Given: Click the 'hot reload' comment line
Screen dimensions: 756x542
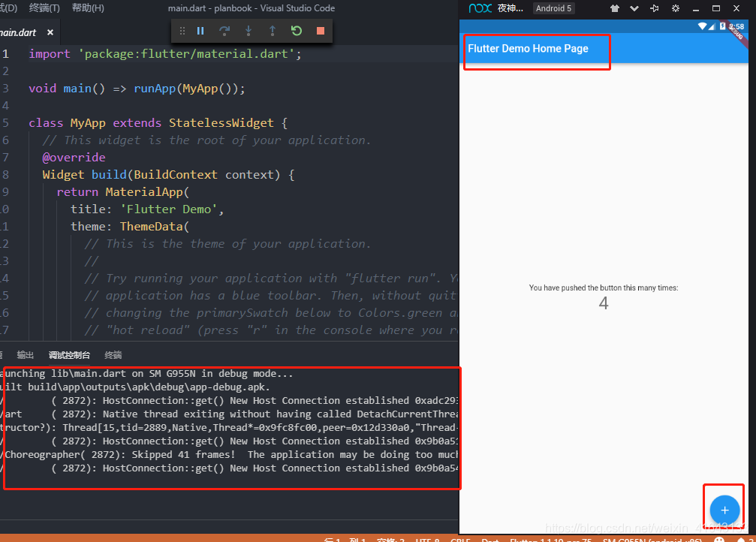Looking at the screenshot, I should point(271,330).
